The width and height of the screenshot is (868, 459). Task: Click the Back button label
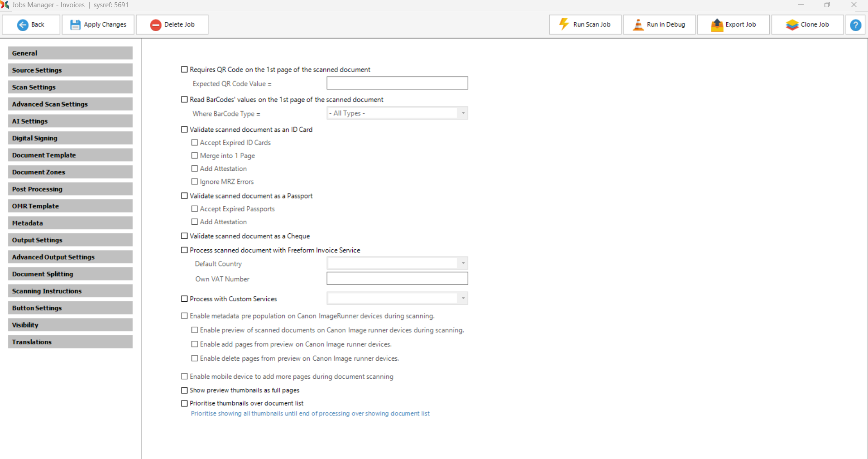(38, 24)
